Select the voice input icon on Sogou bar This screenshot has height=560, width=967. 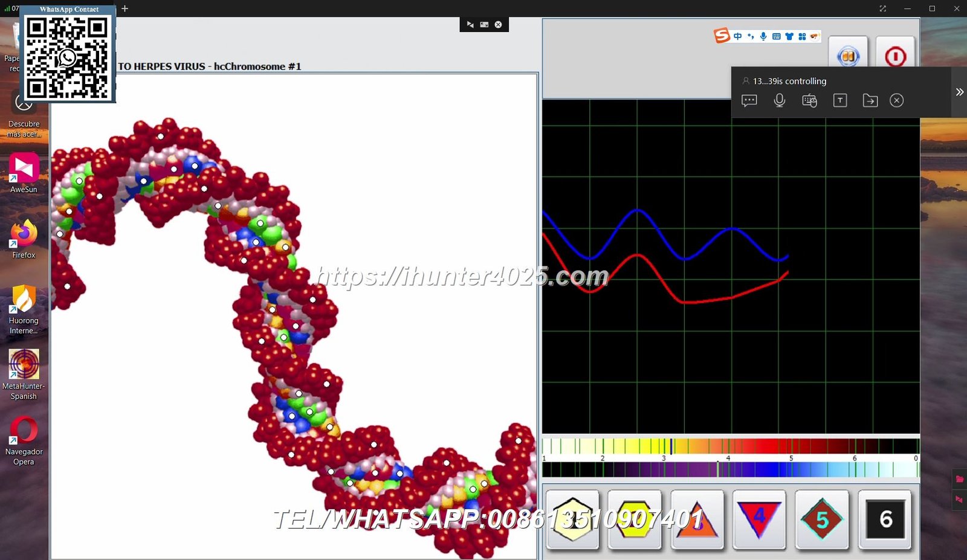[763, 36]
